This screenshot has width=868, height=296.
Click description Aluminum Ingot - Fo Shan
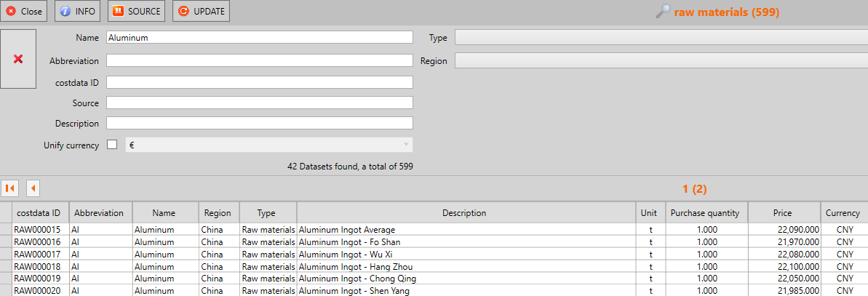tap(349, 241)
